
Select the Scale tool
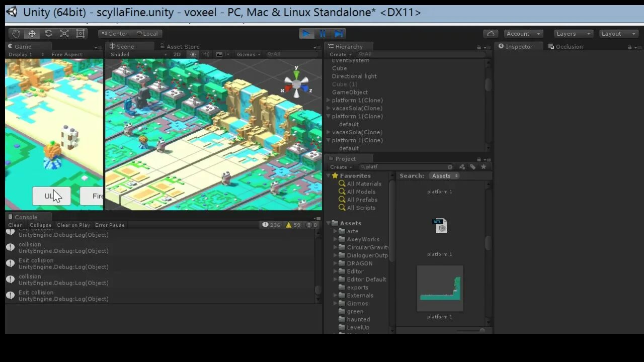click(x=64, y=34)
